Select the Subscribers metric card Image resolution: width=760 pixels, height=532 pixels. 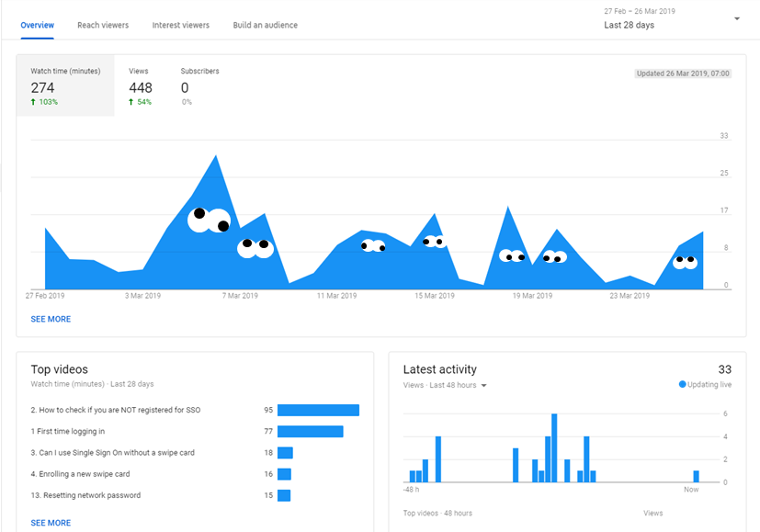[199, 85]
